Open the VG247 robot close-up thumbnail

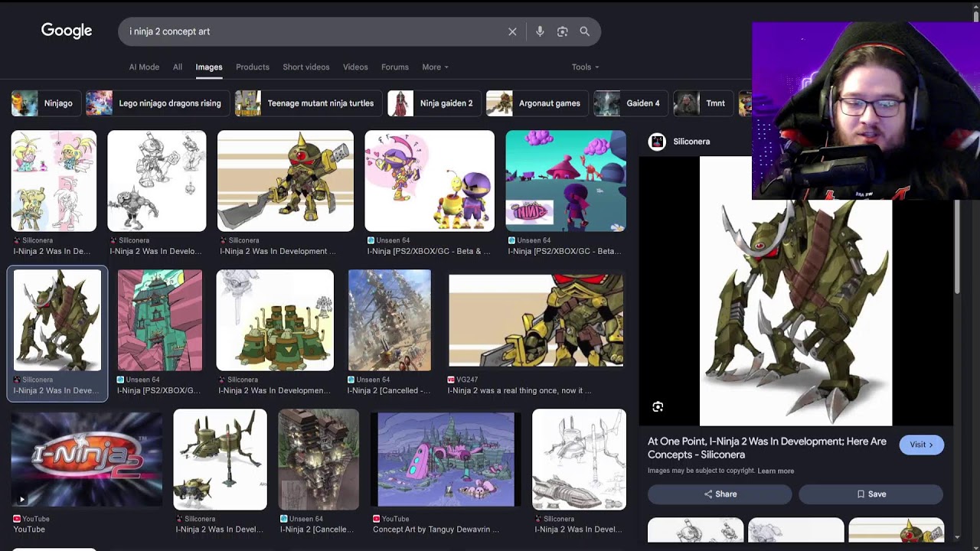point(536,320)
